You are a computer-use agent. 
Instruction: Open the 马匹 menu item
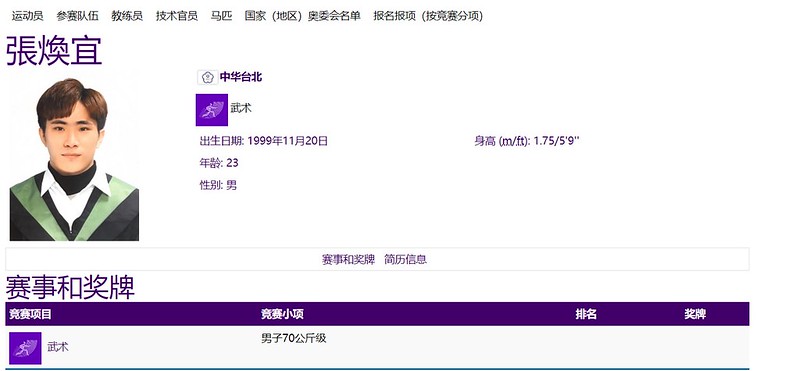(221, 16)
